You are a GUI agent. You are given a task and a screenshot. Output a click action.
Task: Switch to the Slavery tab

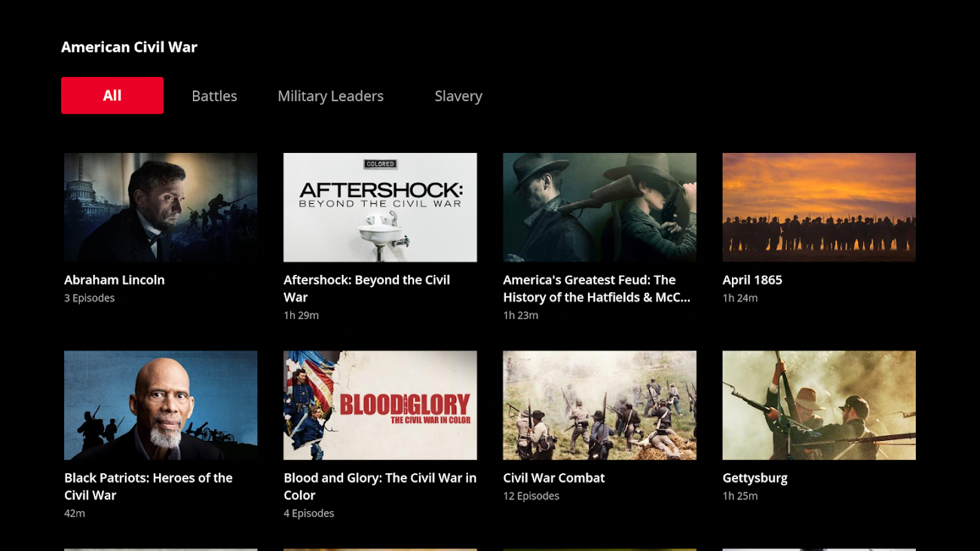[458, 96]
